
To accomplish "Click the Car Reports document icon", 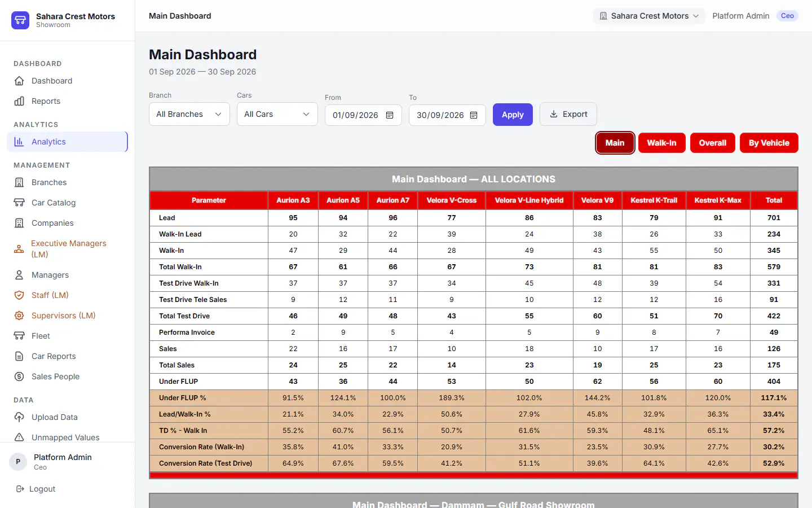I will tap(19, 356).
